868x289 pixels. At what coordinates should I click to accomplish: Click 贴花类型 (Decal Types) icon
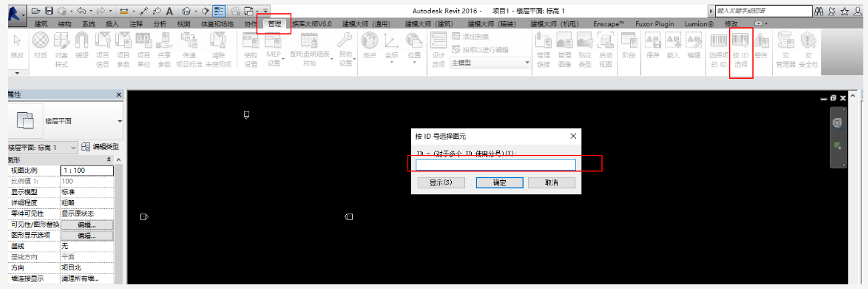coord(585,50)
